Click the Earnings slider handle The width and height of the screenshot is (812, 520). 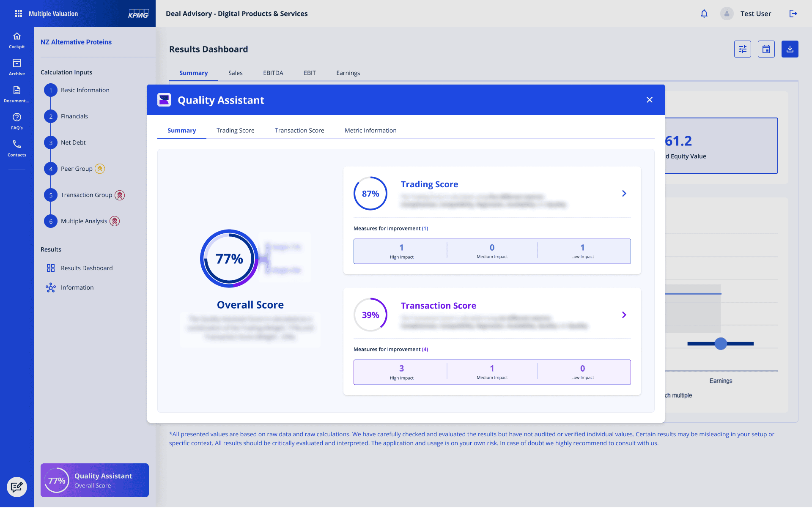coord(721,344)
